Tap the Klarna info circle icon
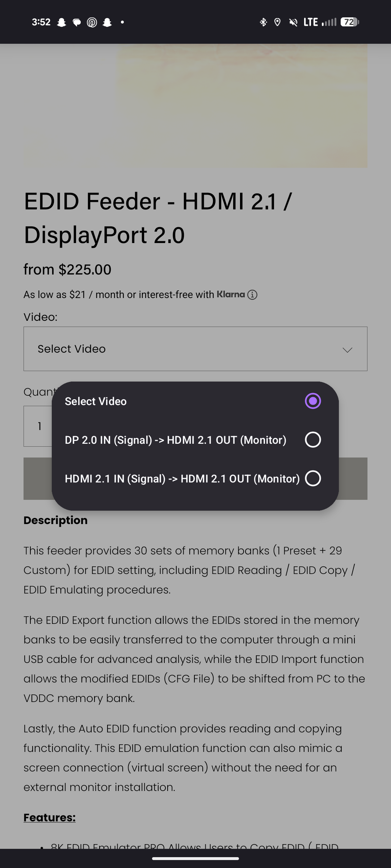The height and width of the screenshot is (868, 391). [252, 295]
